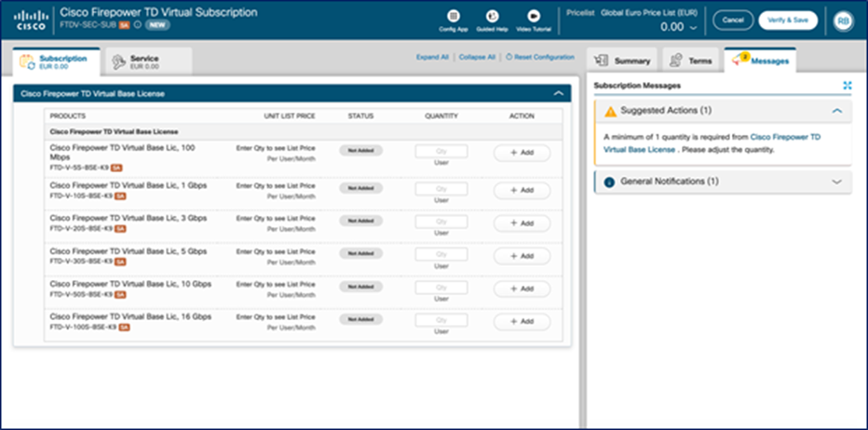The width and height of the screenshot is (868, 430).
Task: Click the SA badge beside FTD-V-5S-BSE-K9
Action: (x=115, y=168)
